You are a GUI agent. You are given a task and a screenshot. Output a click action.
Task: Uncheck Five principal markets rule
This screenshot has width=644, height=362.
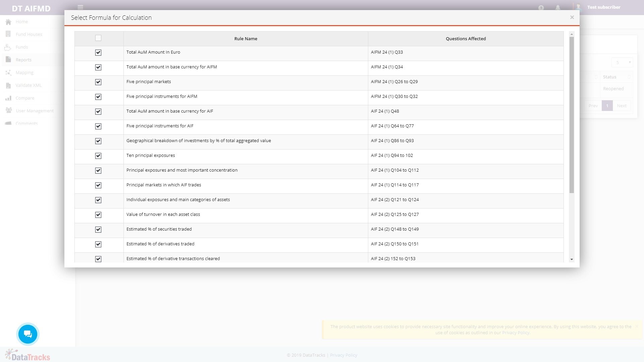point(98,82)
